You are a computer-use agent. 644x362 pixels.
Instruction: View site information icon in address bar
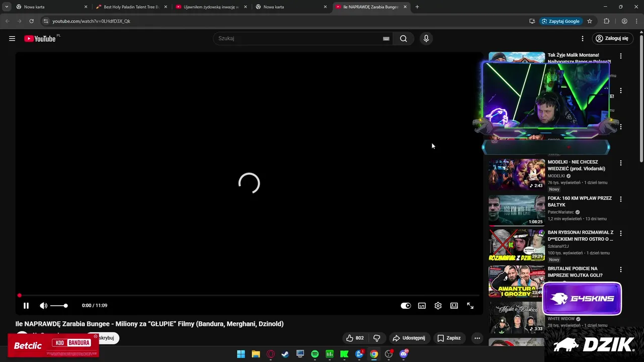point(46,21)
